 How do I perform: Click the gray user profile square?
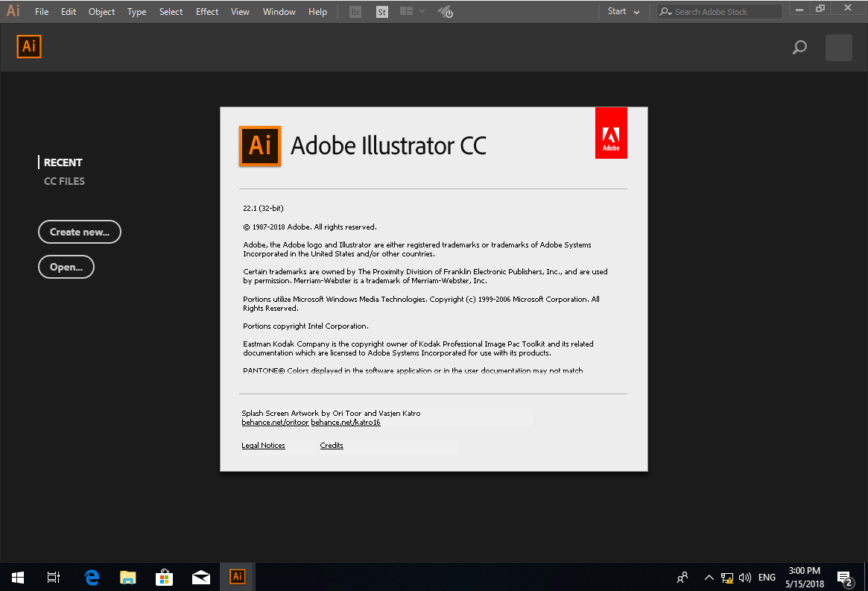tap(839, 48)
